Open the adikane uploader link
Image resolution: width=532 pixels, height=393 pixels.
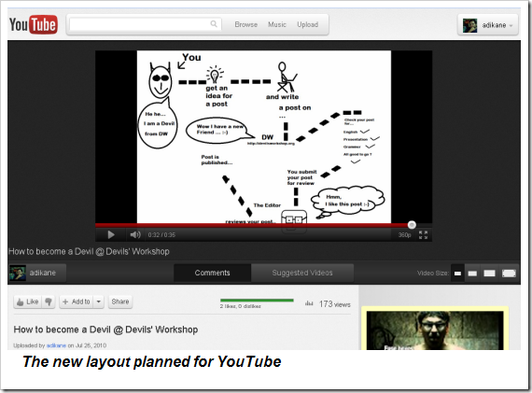[56, 345]
